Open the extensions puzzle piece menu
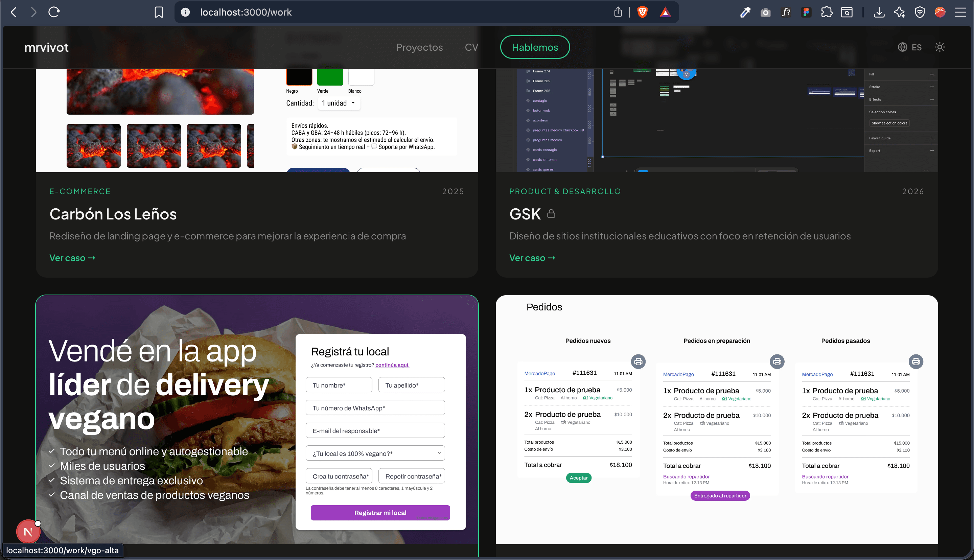Image resolution: width=974 pixels, height=560 pixels. pyautogui.click(x=827, y=12)
